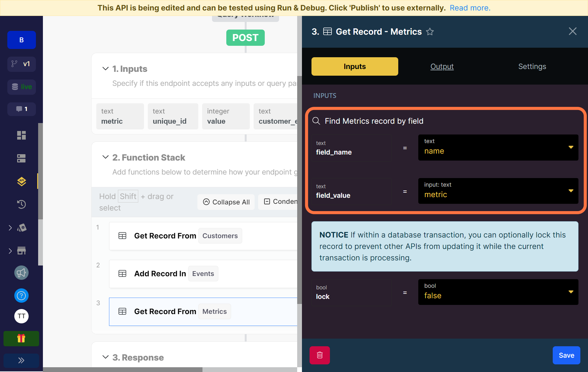The width and height of the screenshot is (588, 372).
Task: Click the table icon in panel title
Action: [x=327, y=31]
